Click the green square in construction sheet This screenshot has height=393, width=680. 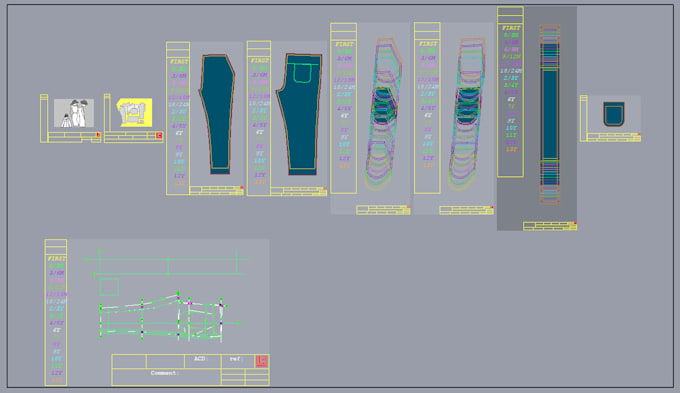click(x=109, y=287)
